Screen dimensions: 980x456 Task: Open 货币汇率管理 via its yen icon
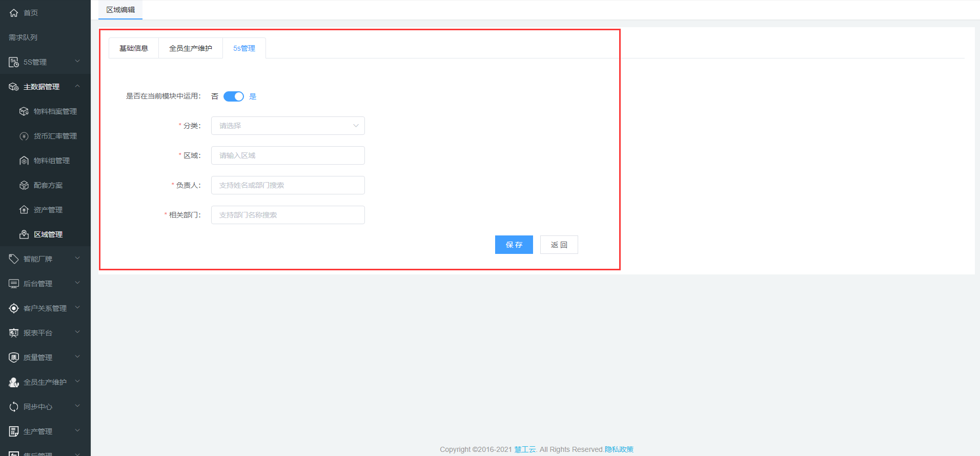click(24, 136)
